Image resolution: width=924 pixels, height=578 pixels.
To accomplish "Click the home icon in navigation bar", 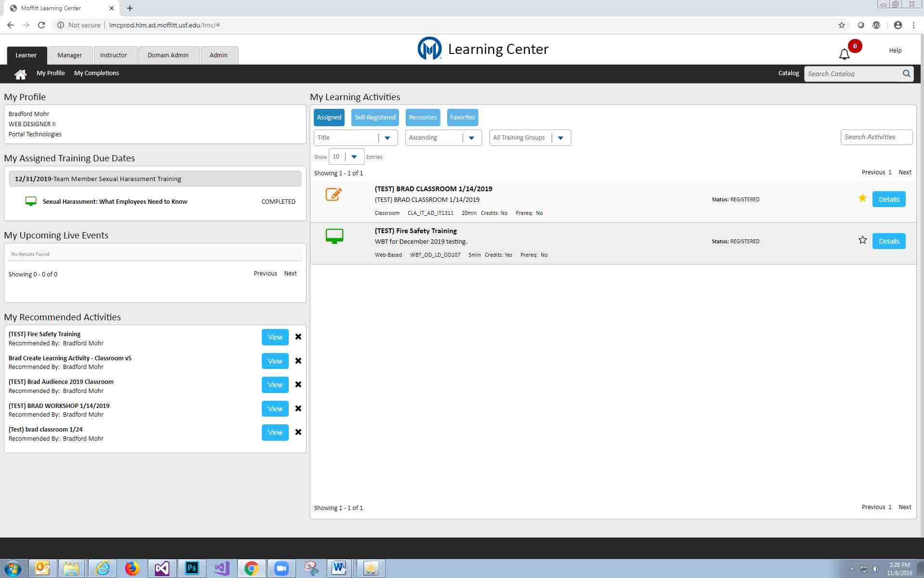I will pyautogui.click(x=20, y=74).
